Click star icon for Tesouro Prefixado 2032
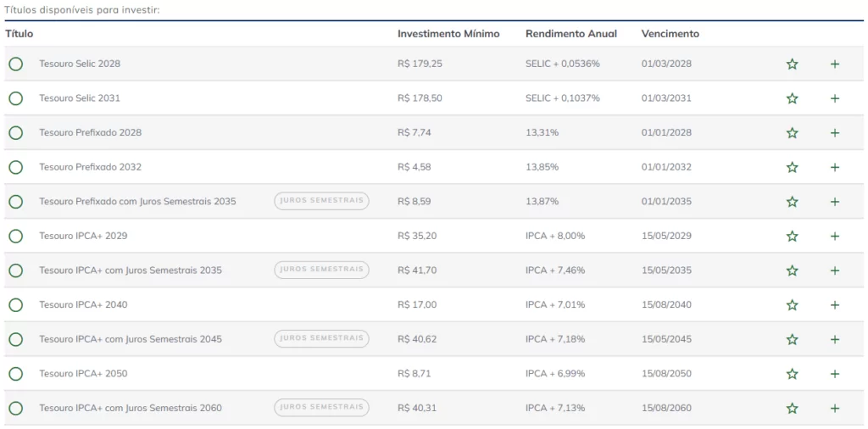Viewport: 868px width, 429px height. (x=792, y=168)
